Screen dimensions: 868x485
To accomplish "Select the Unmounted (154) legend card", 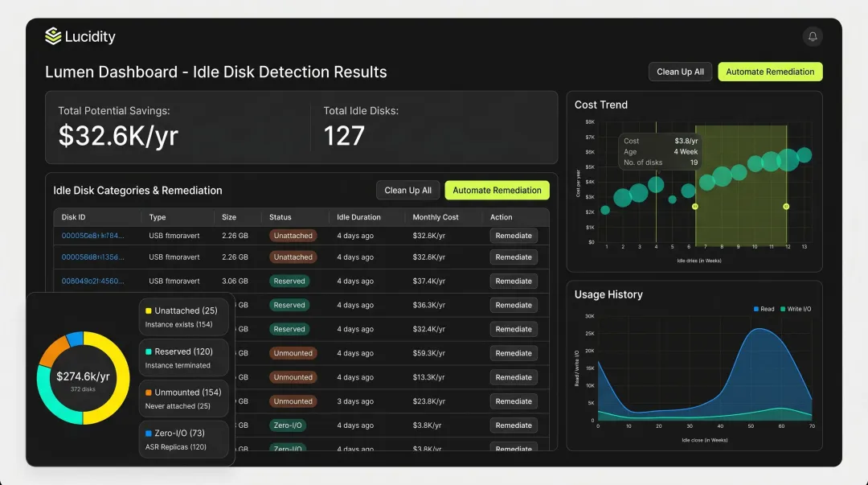I will (184, 398).
